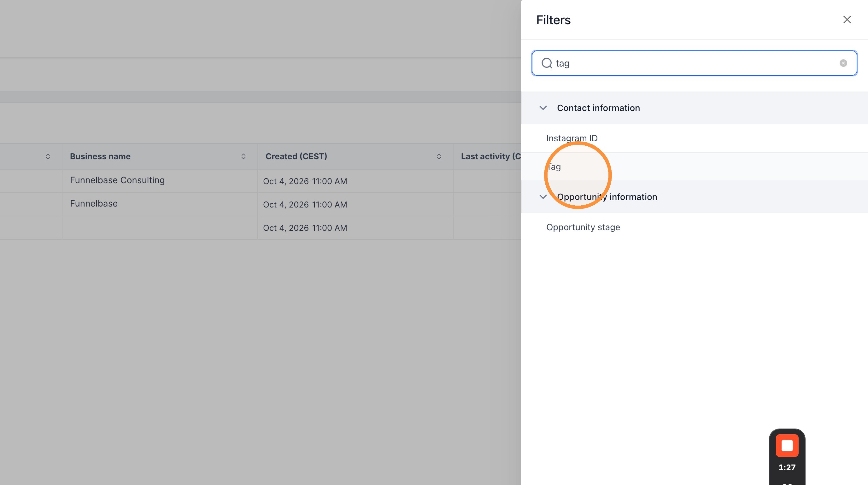Click the recording timer 1:27

click(x=787, y=467)
